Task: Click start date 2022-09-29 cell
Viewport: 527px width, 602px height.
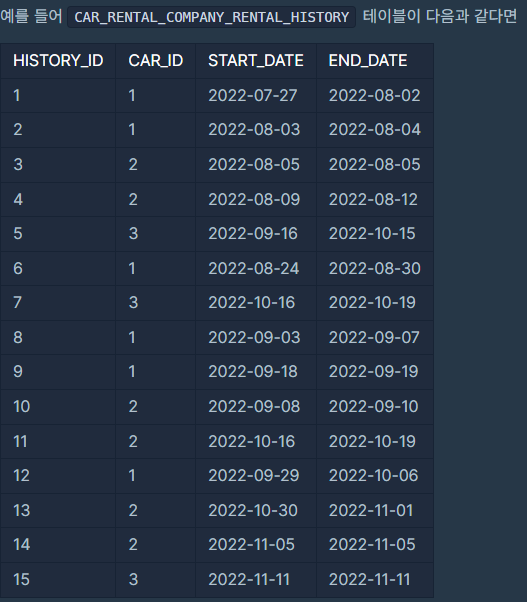Action: [256, 476]
